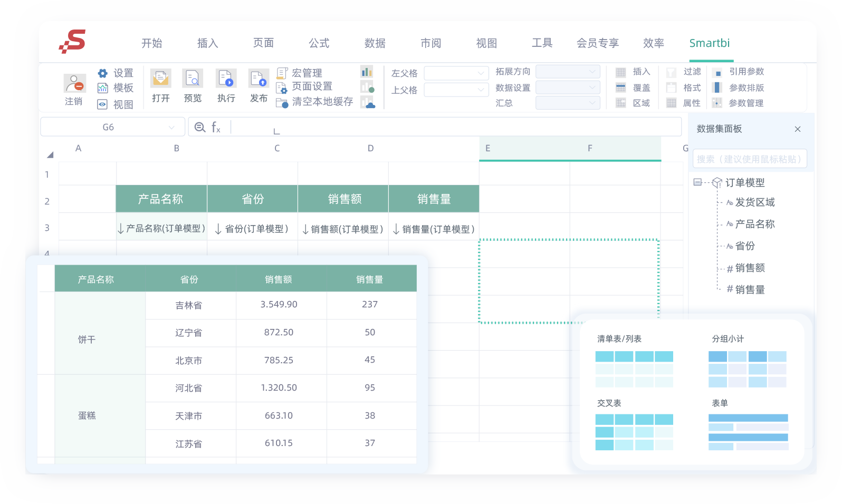Open 宏管理 macro management

pyautogui.click(x=306, y=73)
